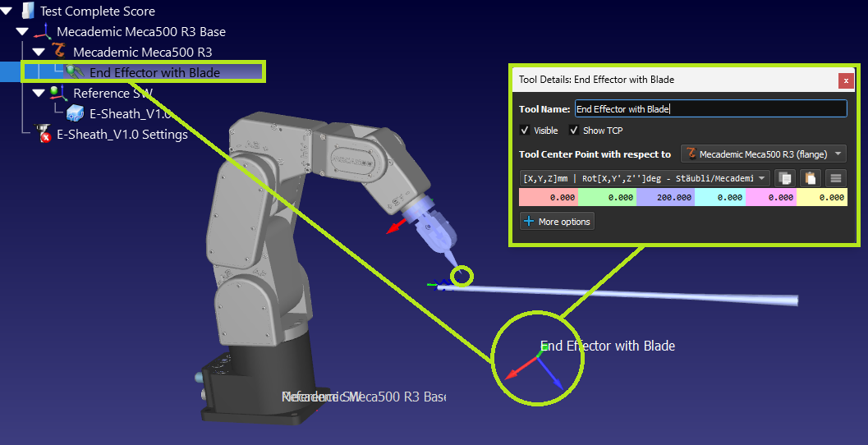The width and height of the screenshot is (868, 445).
Task: Open the pose orientation format dropdown
Action: 645,178
